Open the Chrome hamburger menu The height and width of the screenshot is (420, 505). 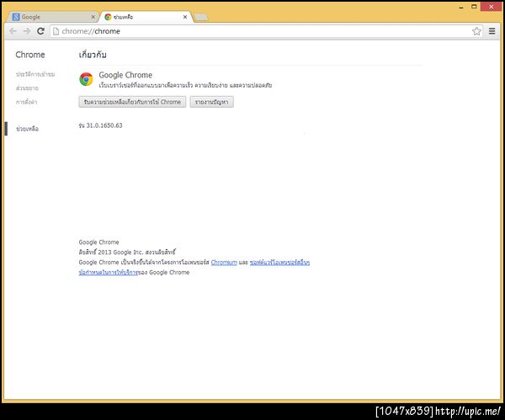point(492,31)
